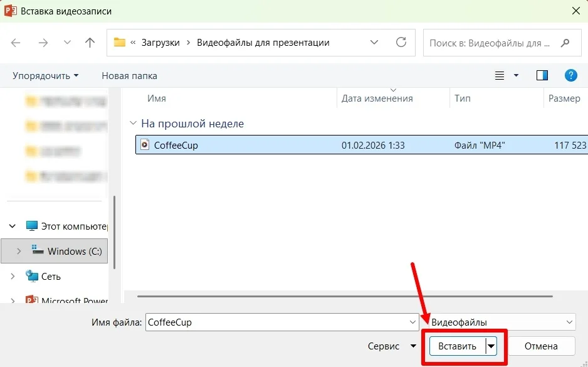Create a folder with Новая папка
The height and width of the screenshot is (367, 588).
[x=129, y=76]
